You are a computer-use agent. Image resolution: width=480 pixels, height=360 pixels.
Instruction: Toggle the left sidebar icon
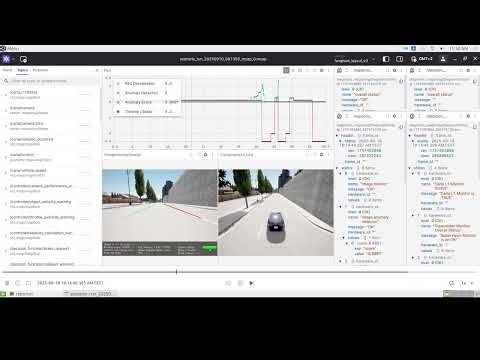click(386, 59)
